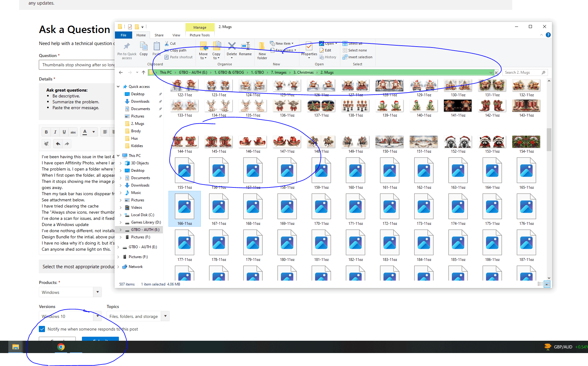
Task: Switch to Large icons view in status bar
Action: [547, 284]
